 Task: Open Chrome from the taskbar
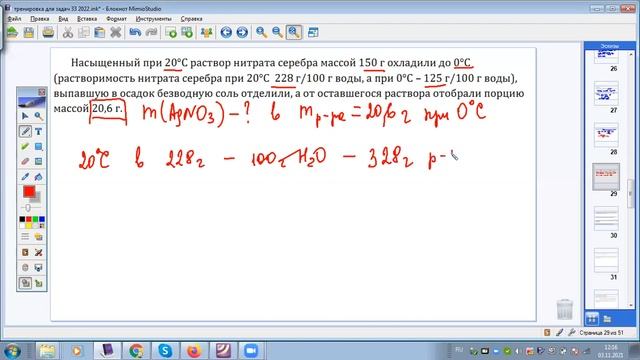click(136, 351)
